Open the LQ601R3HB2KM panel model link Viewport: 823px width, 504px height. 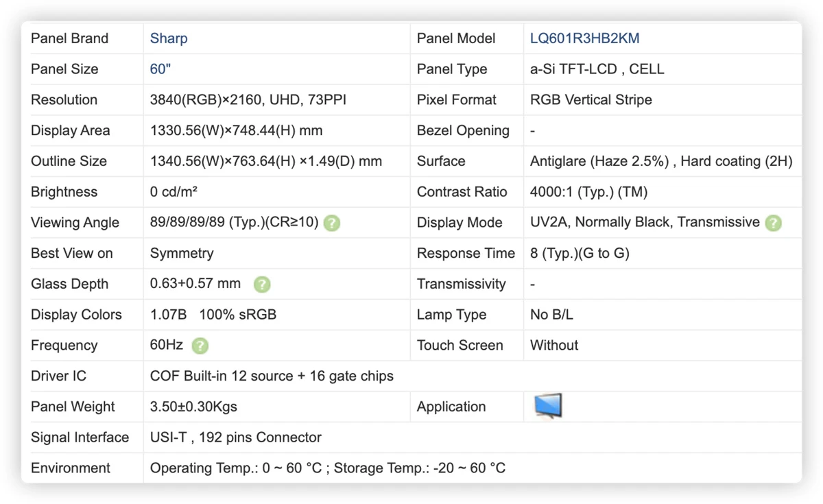pyautogui.click(x=585, y=38)
